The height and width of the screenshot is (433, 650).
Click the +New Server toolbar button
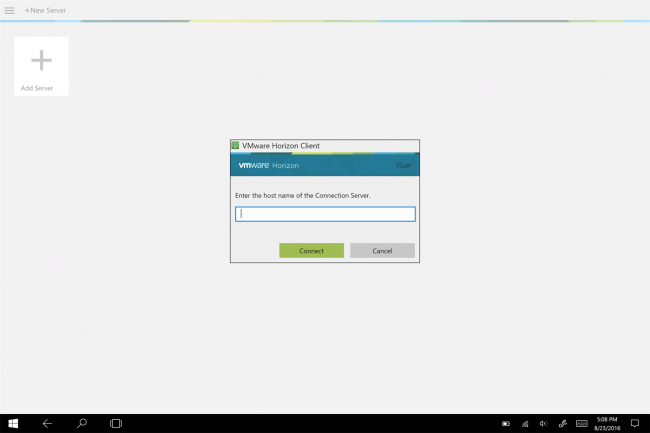click(45, 10)
